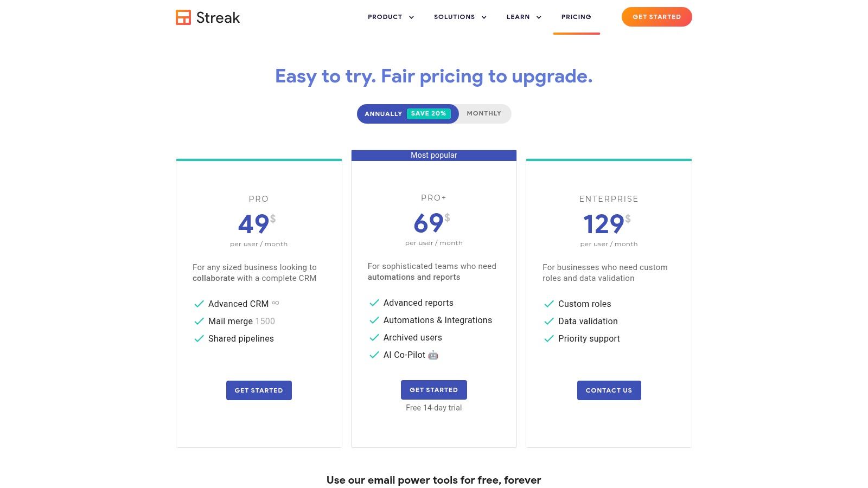Open the Product dropdown menu
The width and height of the screenshot is (868, 488).
(390, 17)
